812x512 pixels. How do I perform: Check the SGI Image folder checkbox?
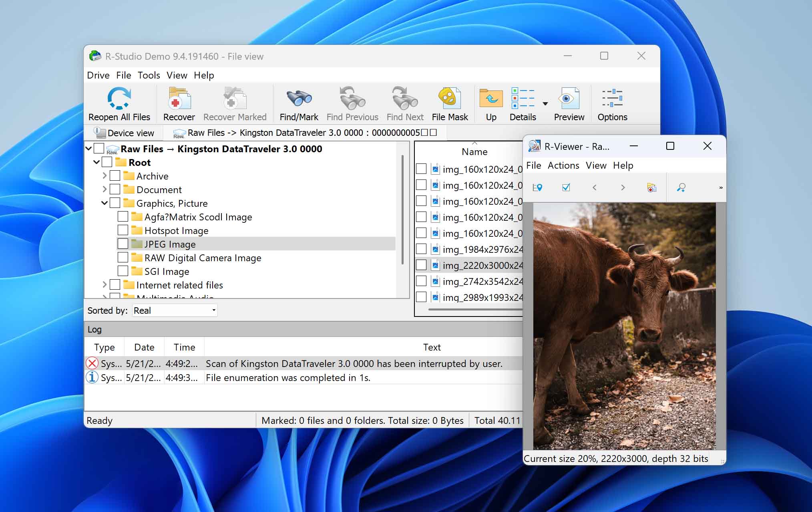(123, 271)
